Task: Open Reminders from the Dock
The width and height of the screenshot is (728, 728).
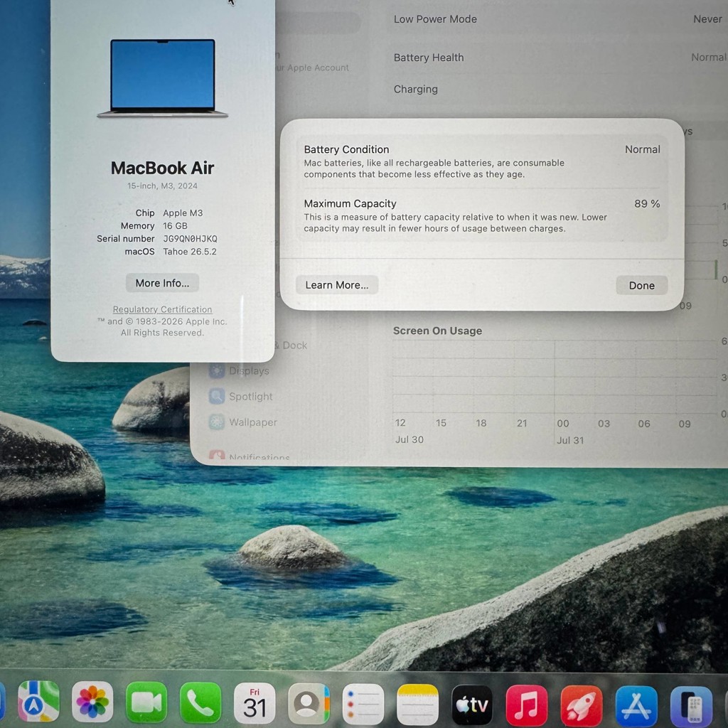Action: (363, 705)
